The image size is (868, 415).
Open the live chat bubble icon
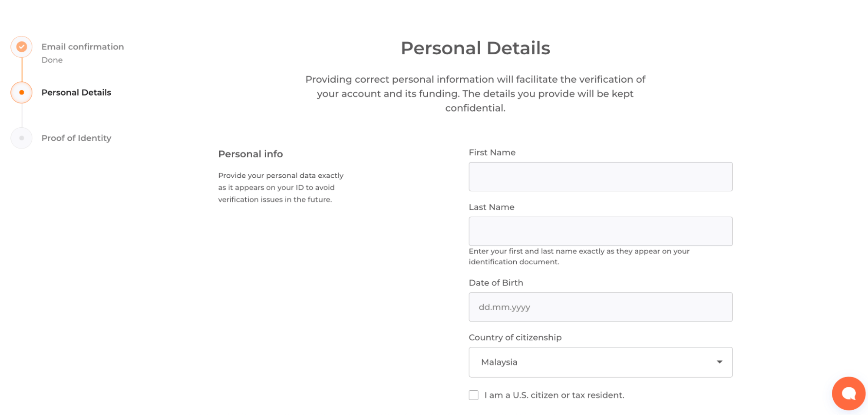pyautogui.click(x=848, y=393)
